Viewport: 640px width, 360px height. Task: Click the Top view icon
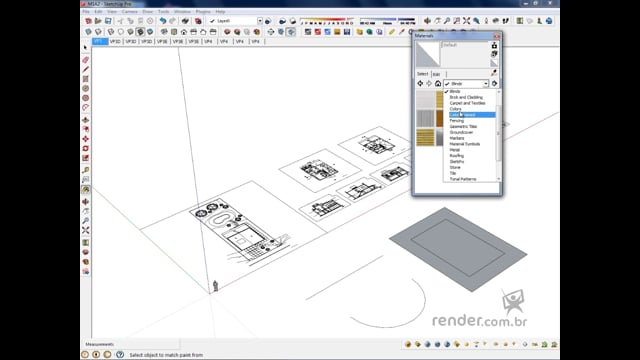click(x=174, y=32)
